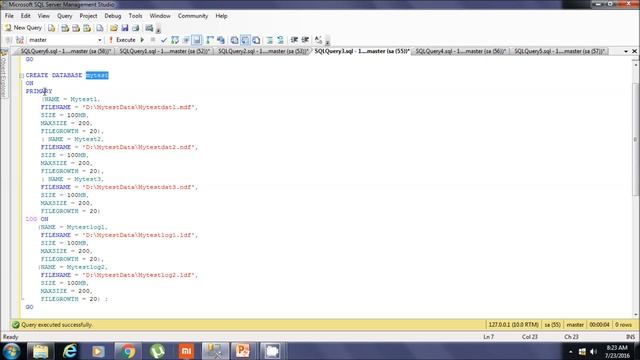Open an Analysis Services XMLA Query
640x360 pixels.
pyautogui.click(x=87, y=28)
